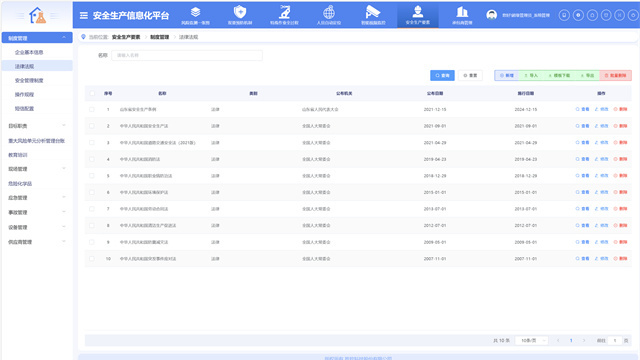Select 短信配置 in the sidebar
This screenshot has width=640, height=360.
pos(24,109)
